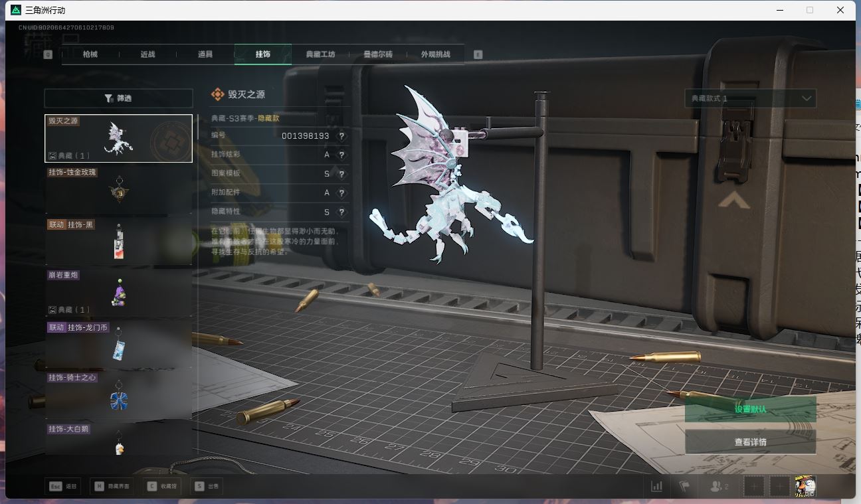The height and width of the screenshot is (504, 861).
Task: Switch to the 枪械 tab
Action: pyautogui.click(x=90, y=54)
